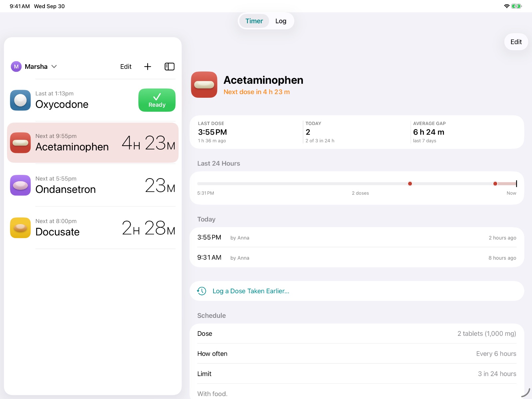Tap the How often Every 6 hours row
The height and width of the screenshot is (399, 532).
point(357,353)
